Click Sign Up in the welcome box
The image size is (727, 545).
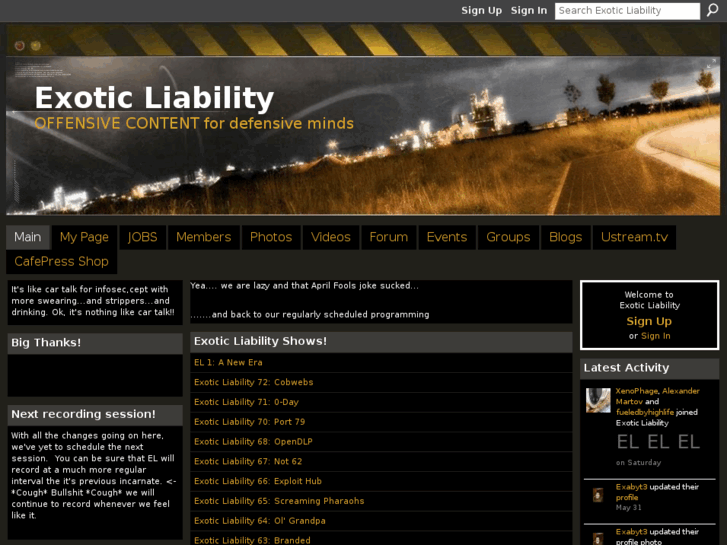pyautogui.click(x=649, y=321)
